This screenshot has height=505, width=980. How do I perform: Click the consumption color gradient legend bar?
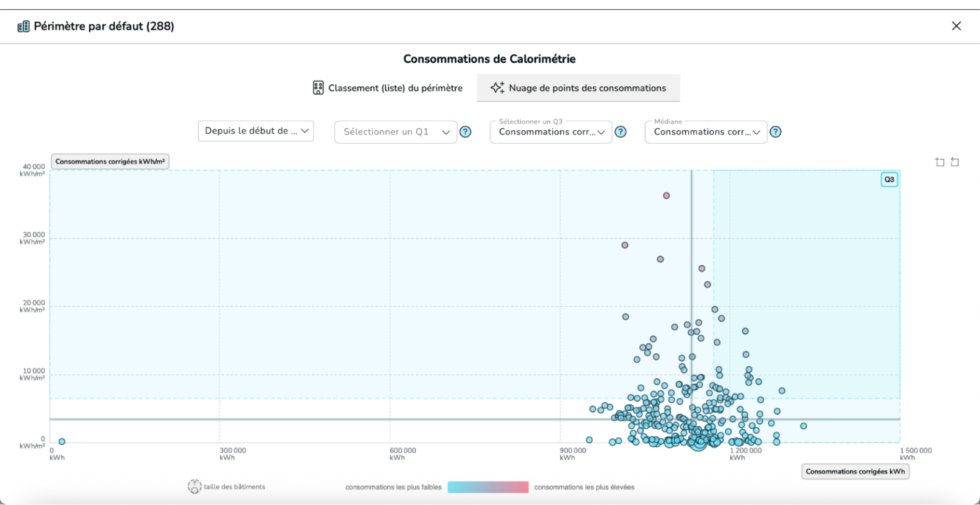[x=488, y=487]
